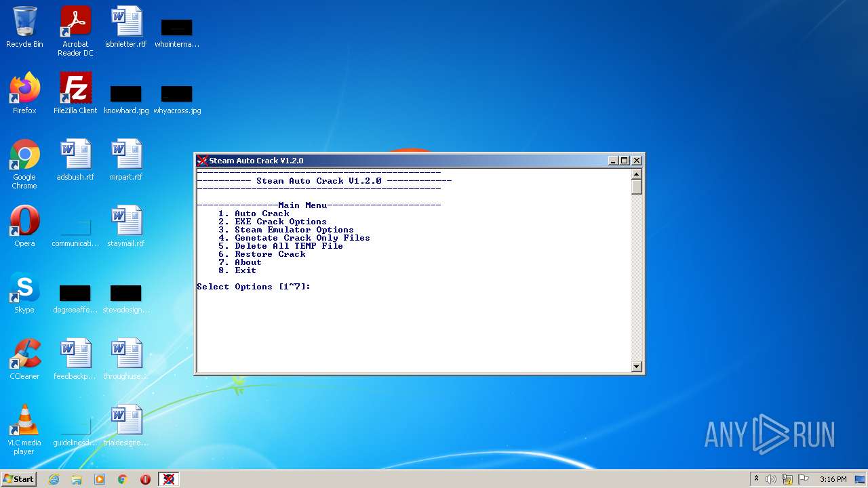The image size is (868, 488).
Task: Click the '8. Exit' line
Action: pos(237,270)
